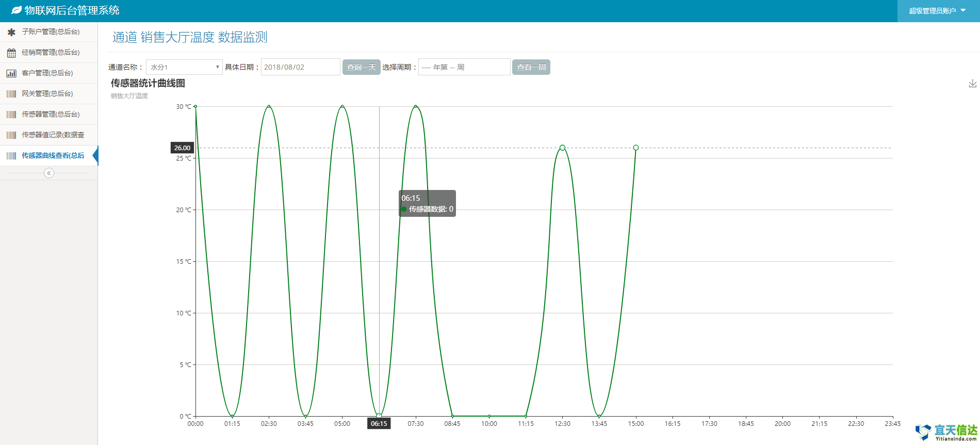Collapse the sidebar with the double-arrow button
The image size is (980, 445).
[49, 173]
